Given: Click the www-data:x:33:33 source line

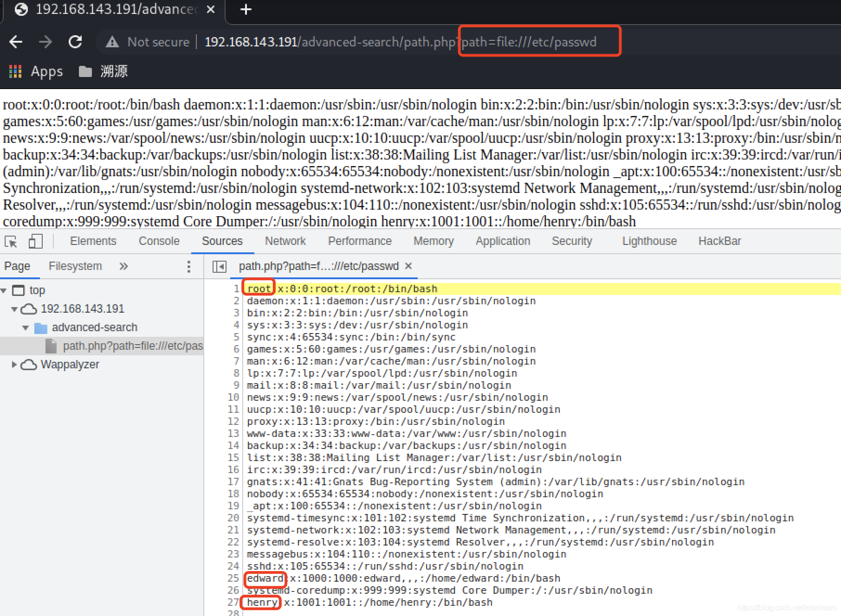Looking at the screenshot, I should pos(407,434).
